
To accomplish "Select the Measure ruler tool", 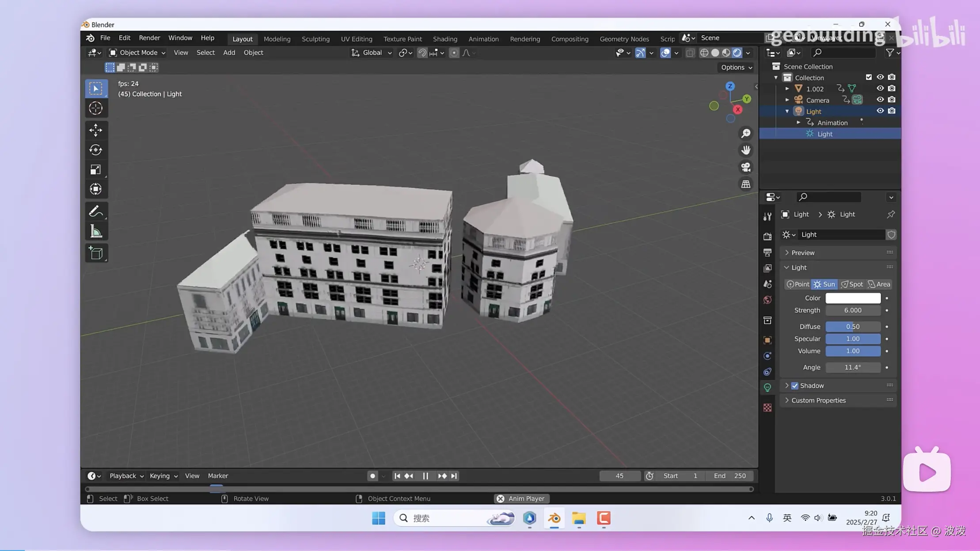I will (x=95, y=231).
